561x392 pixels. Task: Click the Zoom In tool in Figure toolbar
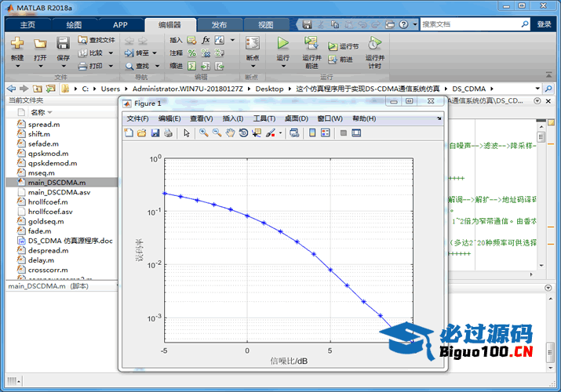pos(203,133)
